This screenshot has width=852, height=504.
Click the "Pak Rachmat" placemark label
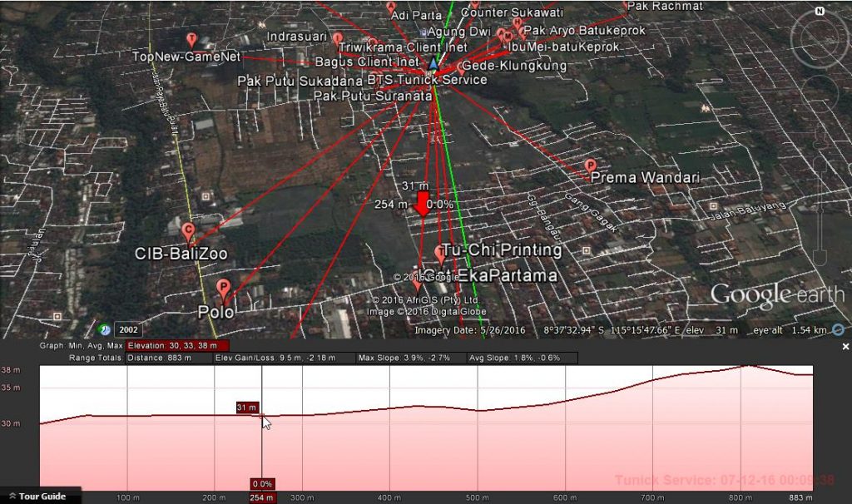(x=665, y=7)
